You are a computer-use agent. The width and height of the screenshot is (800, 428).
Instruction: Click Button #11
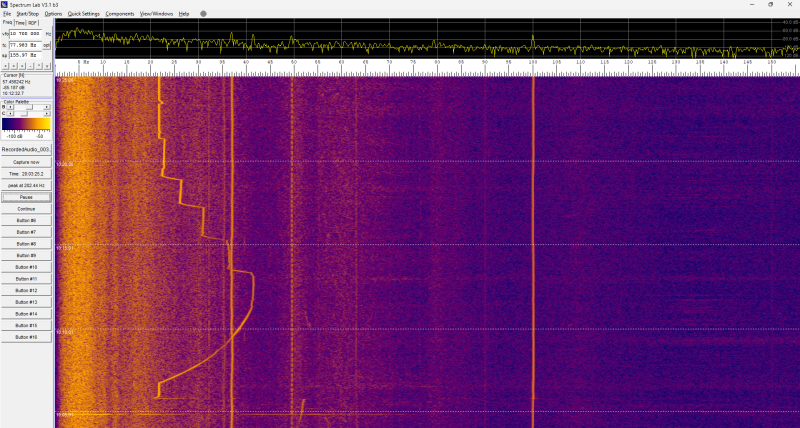(x=26, y=279)
